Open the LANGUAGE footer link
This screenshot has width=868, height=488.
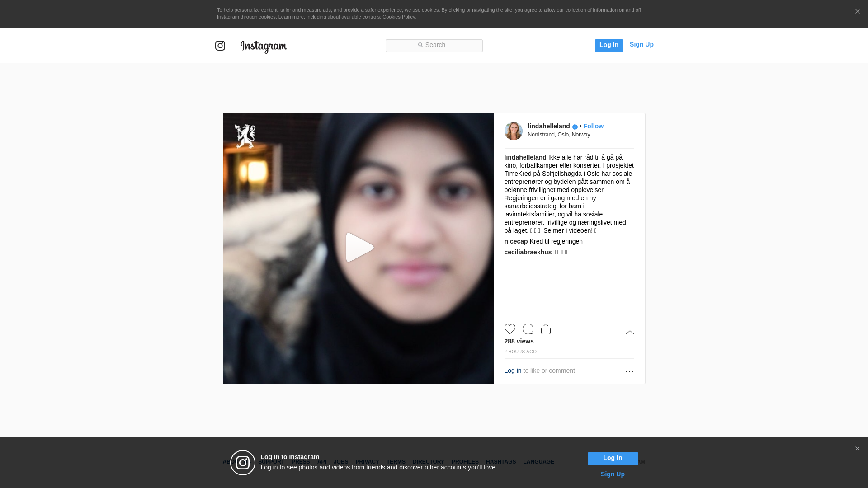538,462
